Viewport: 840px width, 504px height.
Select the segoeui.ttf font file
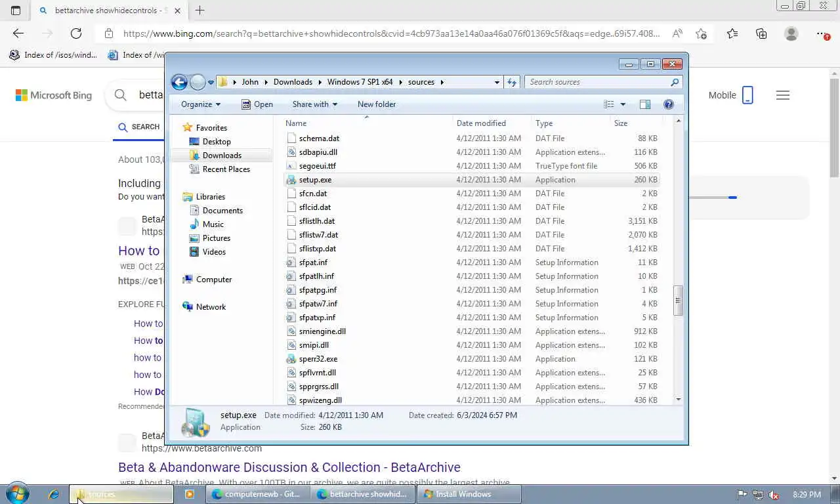[317, 166]
